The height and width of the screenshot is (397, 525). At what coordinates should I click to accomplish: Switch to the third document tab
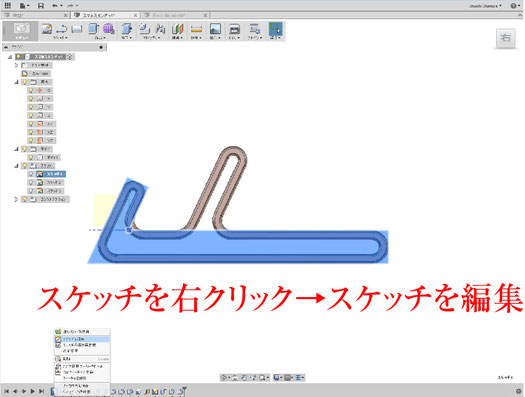click(x=175, y=15)
